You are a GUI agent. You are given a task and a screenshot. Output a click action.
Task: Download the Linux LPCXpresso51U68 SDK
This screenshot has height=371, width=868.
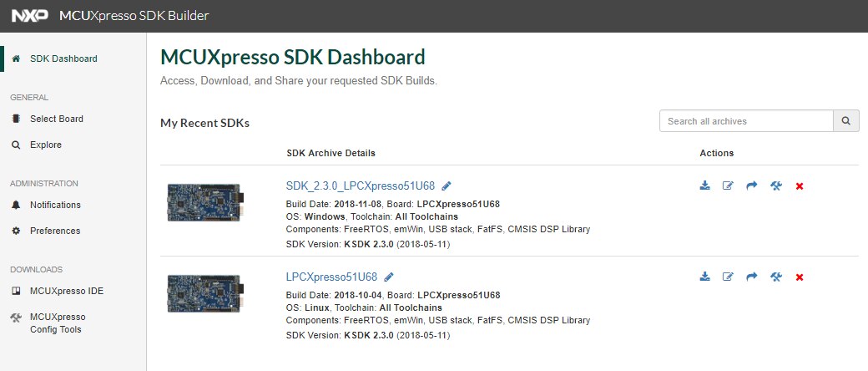coord(704,277)
